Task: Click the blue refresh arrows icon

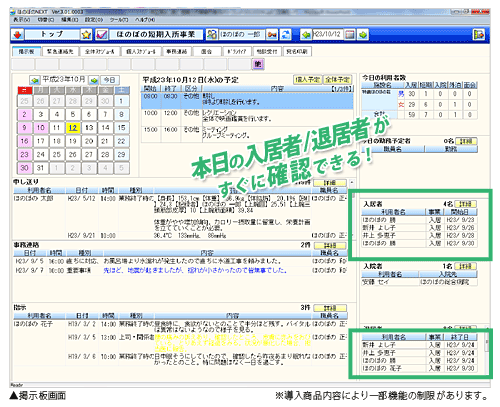Action: [286, 34]
